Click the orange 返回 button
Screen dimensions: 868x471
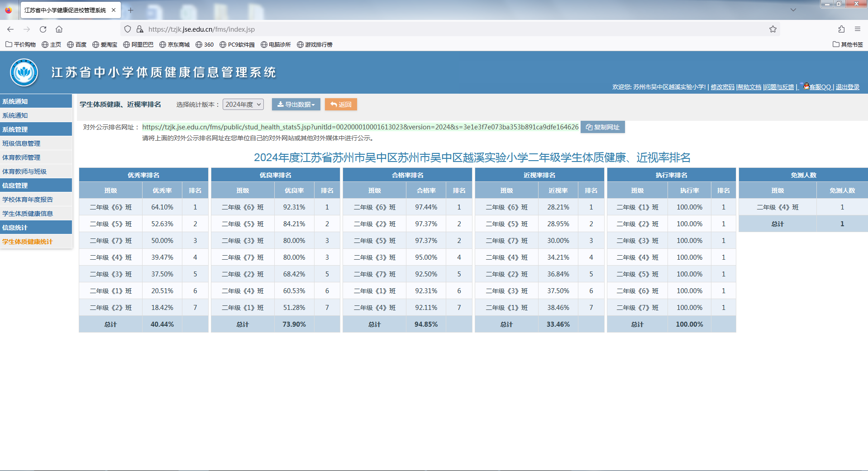point(341,105)
